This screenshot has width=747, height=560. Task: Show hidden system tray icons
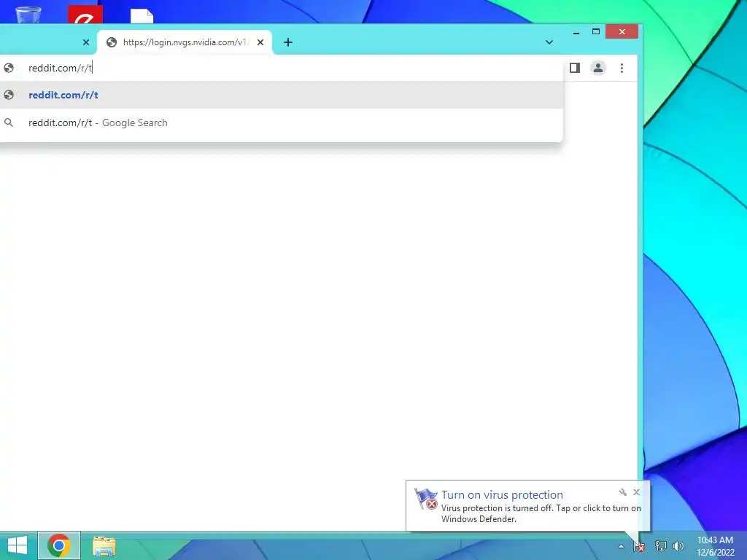point(621,547)
